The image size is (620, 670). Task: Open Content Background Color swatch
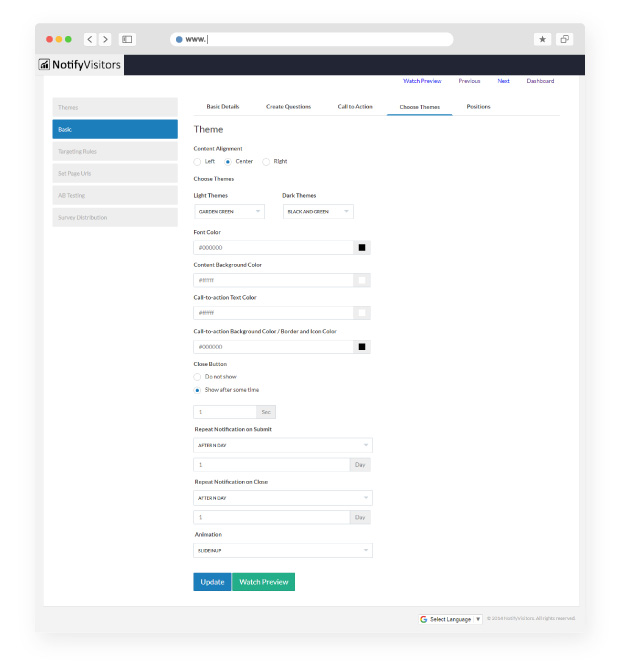pyautogui.click(x=362, y=280)
